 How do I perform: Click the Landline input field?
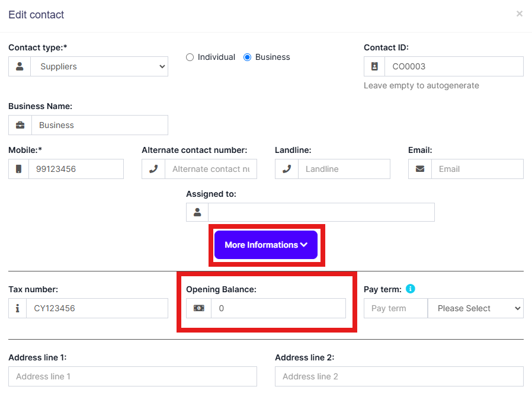344,169
